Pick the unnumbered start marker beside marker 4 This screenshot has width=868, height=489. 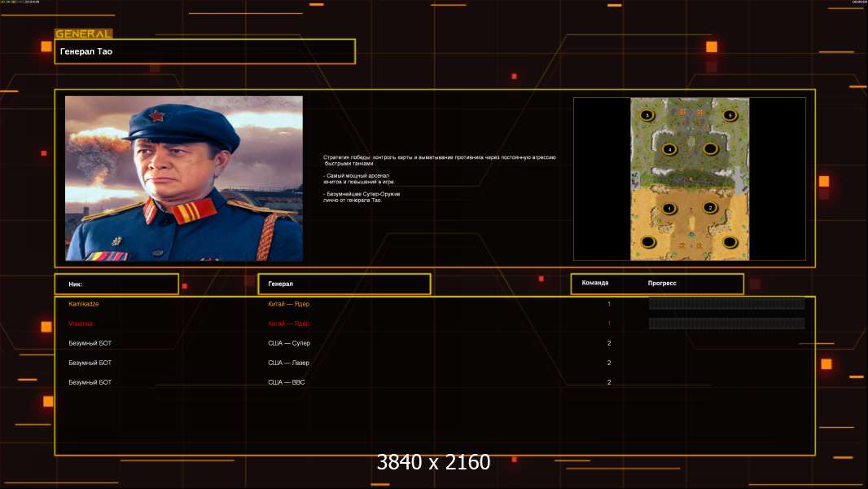[710, 148]
